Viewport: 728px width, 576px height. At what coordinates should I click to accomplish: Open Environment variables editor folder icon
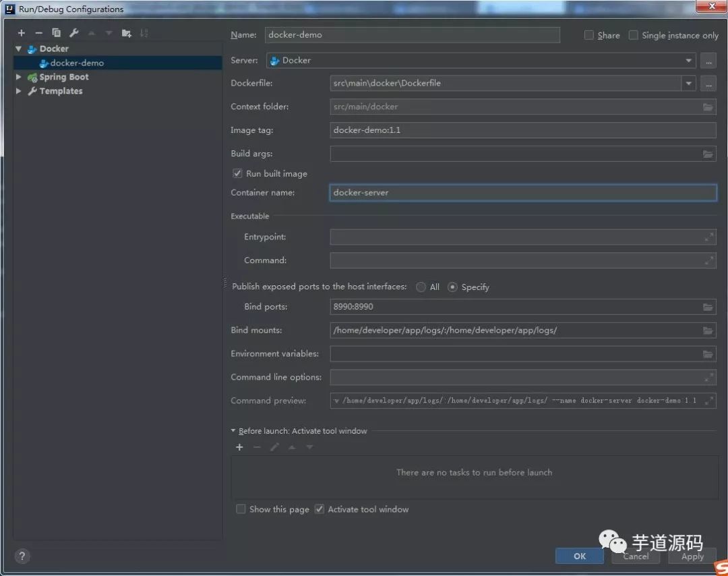coord(708,354)
